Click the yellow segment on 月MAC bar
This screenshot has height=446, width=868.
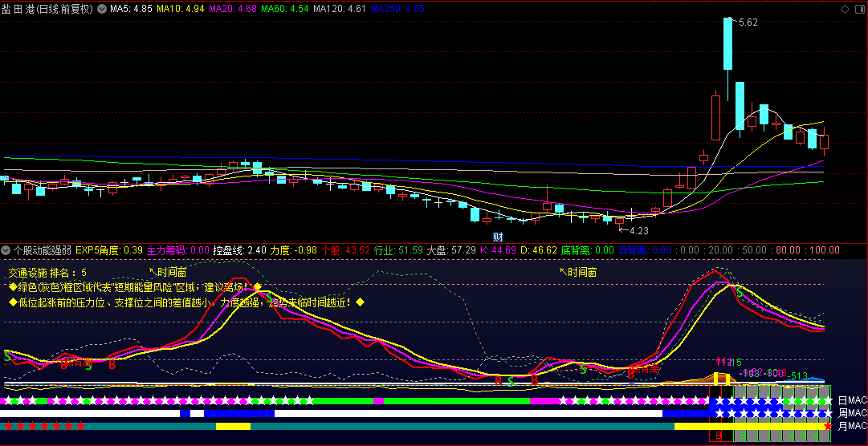(233, 427)
